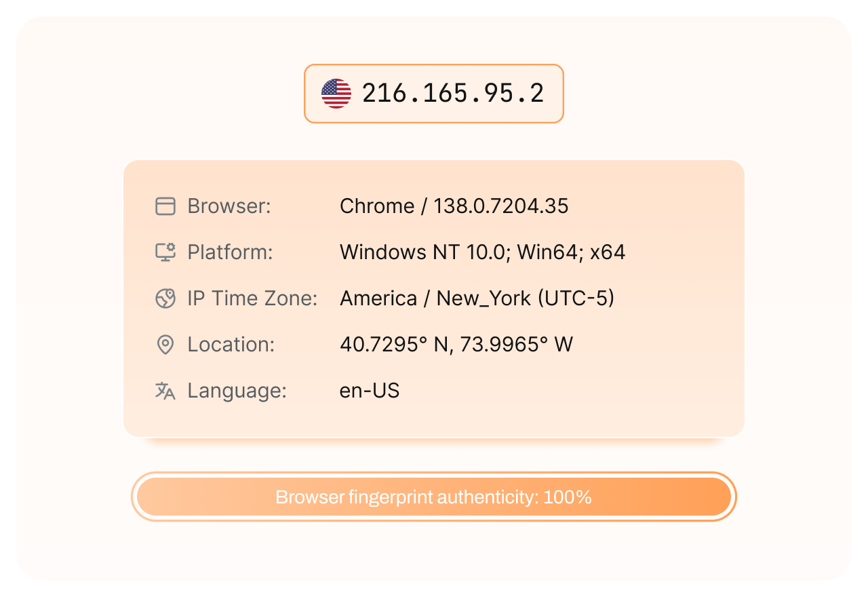Click the Chrome version value

coord(454,206)
